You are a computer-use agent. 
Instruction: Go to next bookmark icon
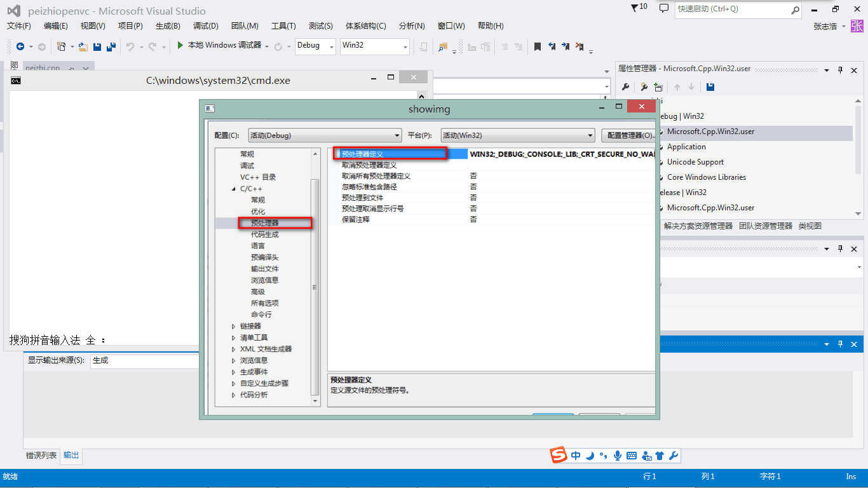[566, 46]
